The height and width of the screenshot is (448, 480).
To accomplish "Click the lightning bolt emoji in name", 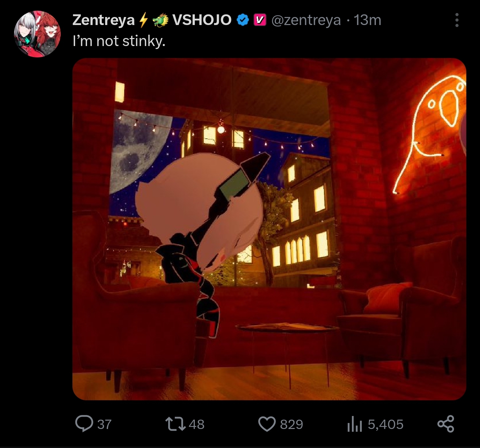I will (143, 20).
